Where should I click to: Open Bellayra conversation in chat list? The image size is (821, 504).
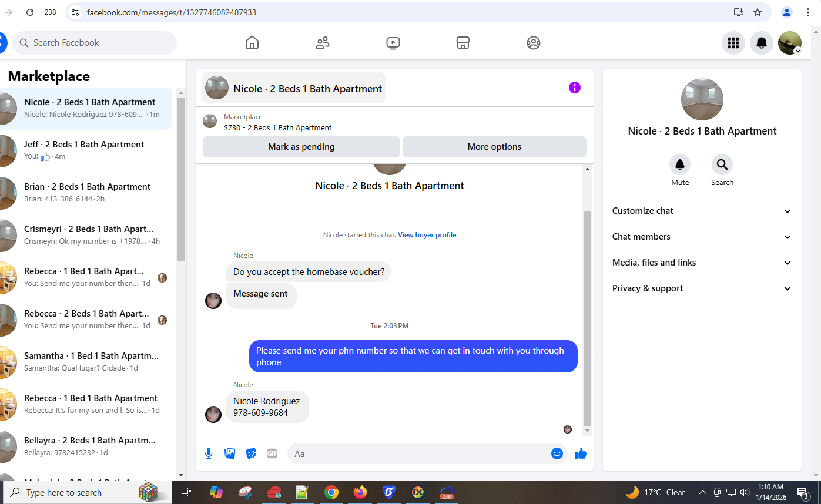86,446
